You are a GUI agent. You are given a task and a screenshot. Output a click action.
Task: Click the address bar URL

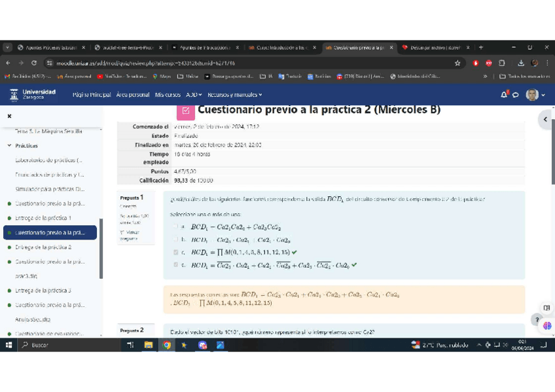tap(146, 63)
